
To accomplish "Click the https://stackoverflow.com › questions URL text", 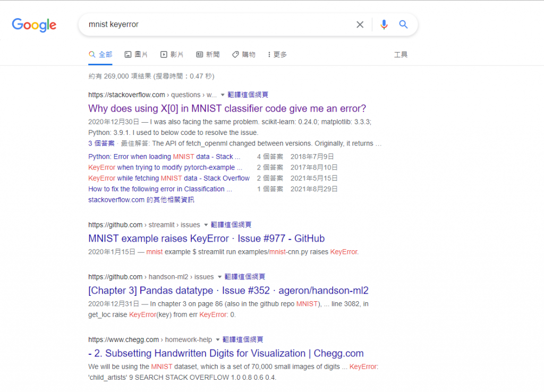I will [x=152, y=95].
